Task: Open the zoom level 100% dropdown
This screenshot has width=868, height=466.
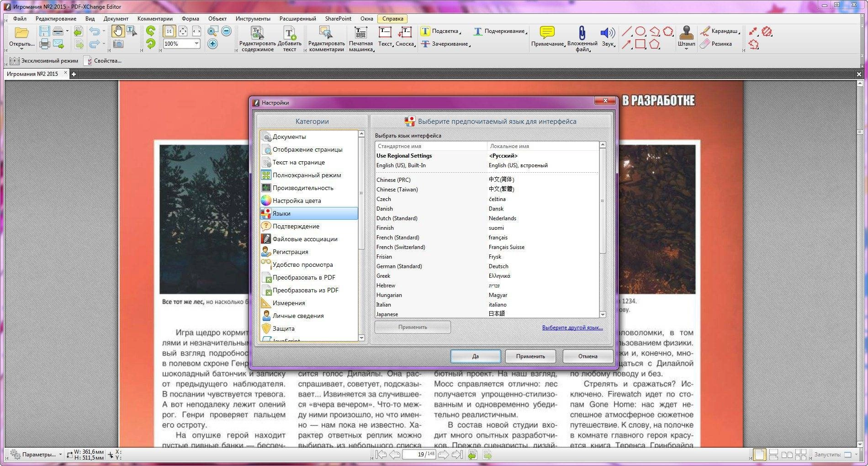Action: tap(196, 44)
